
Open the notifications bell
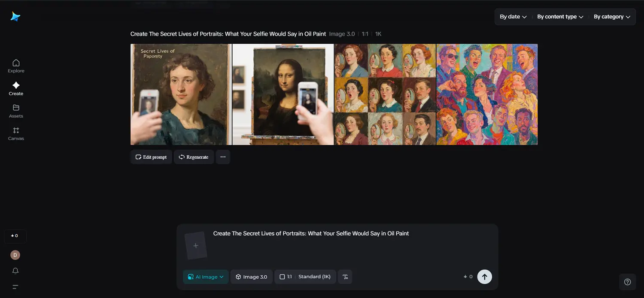(15, 271)
